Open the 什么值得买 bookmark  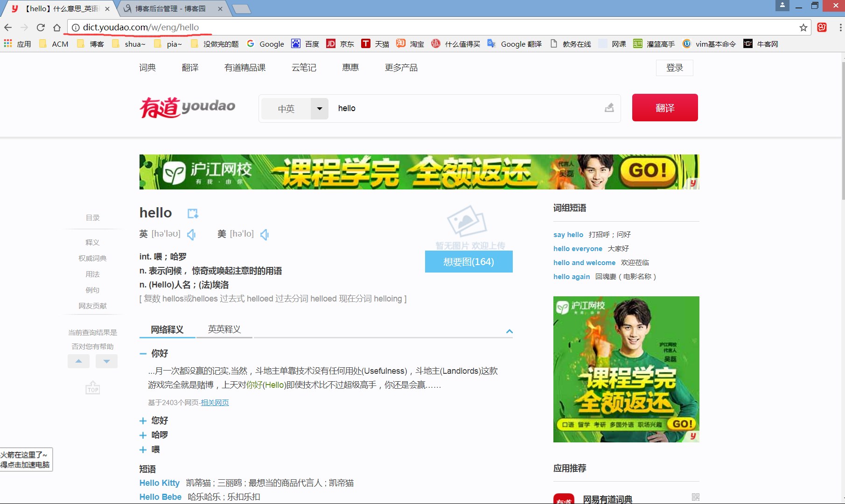coord(456,44)
